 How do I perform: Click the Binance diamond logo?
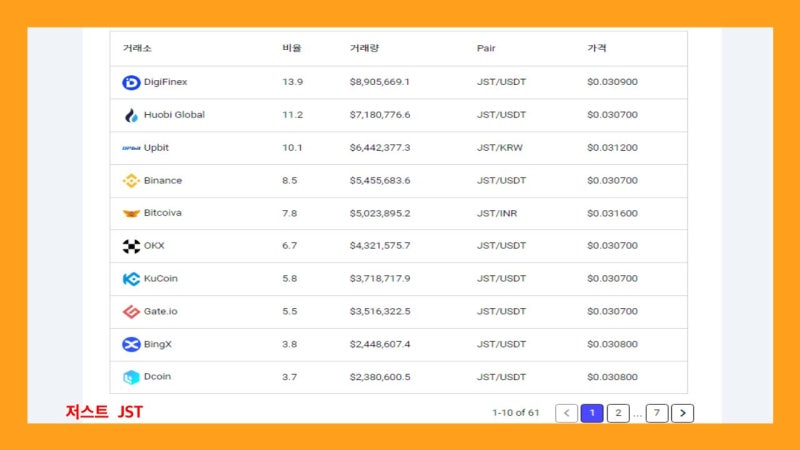[131, 181]
